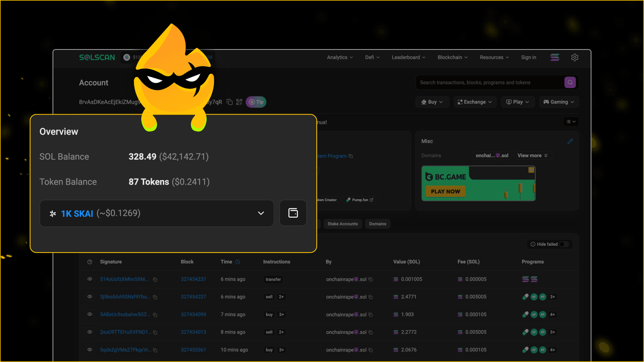Image resolution: width=644 pixels, height=362 pixels.
Task: Click Sign in
Action: (528, 58)
